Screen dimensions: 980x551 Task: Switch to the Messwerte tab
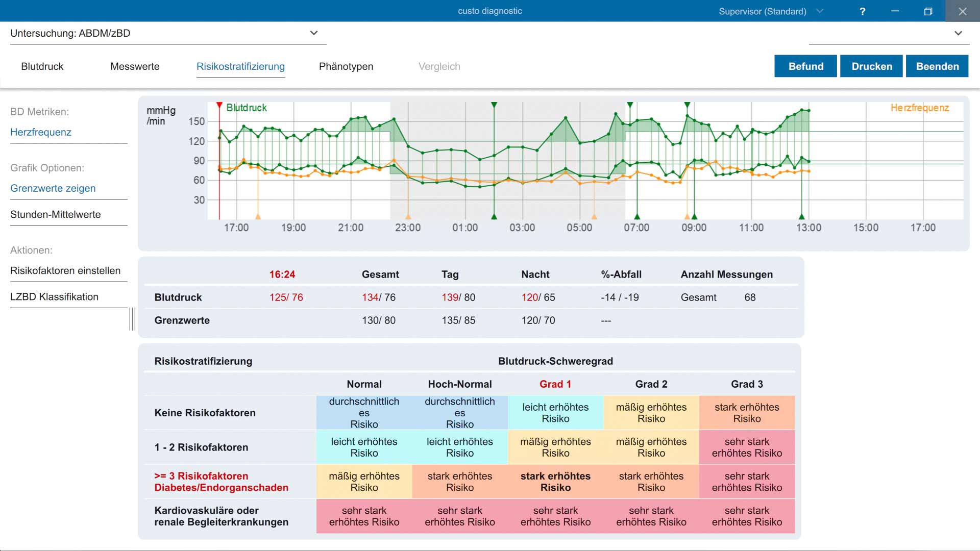click(135, 66)
